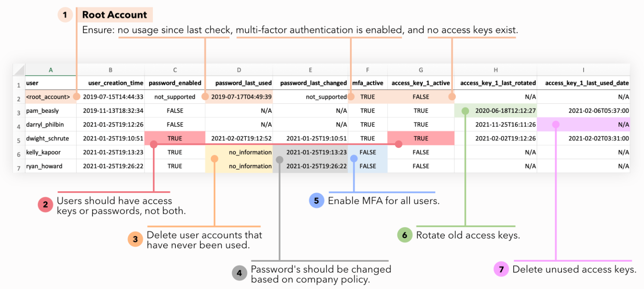Select the 'kelly_kapoor' user cell
Screen dimensions: 644x289
tap(51, 152)
